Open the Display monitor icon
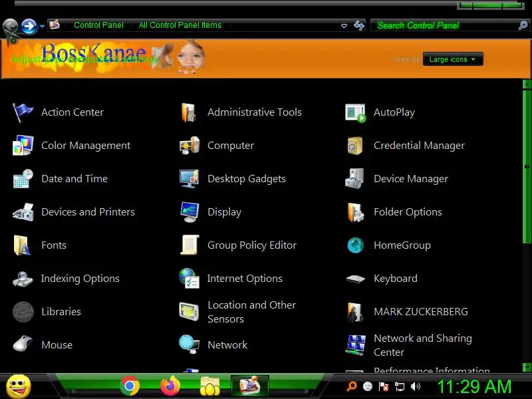 coord(190,212)
